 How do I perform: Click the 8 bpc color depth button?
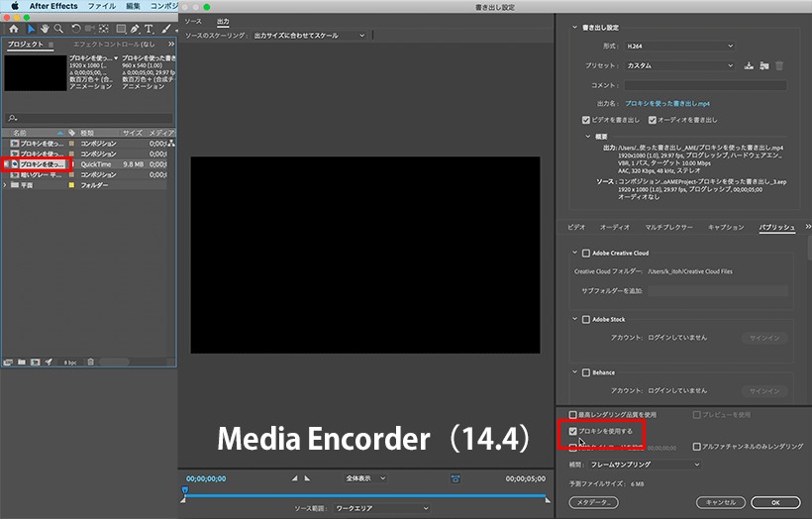coord(70,363)
